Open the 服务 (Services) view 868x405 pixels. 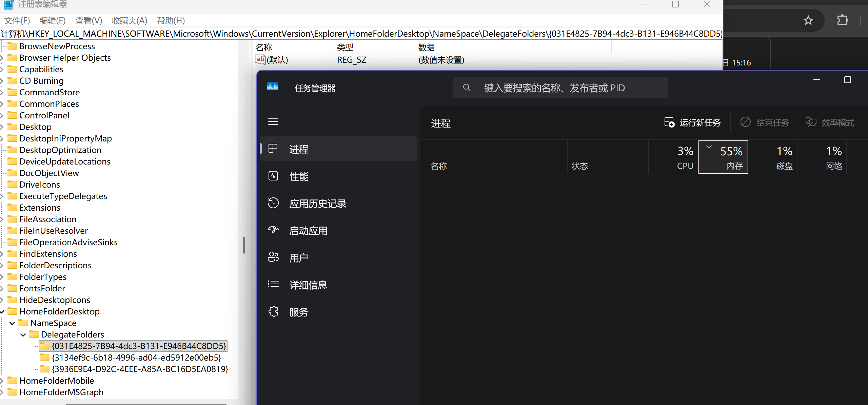click(x=298, y=312)
